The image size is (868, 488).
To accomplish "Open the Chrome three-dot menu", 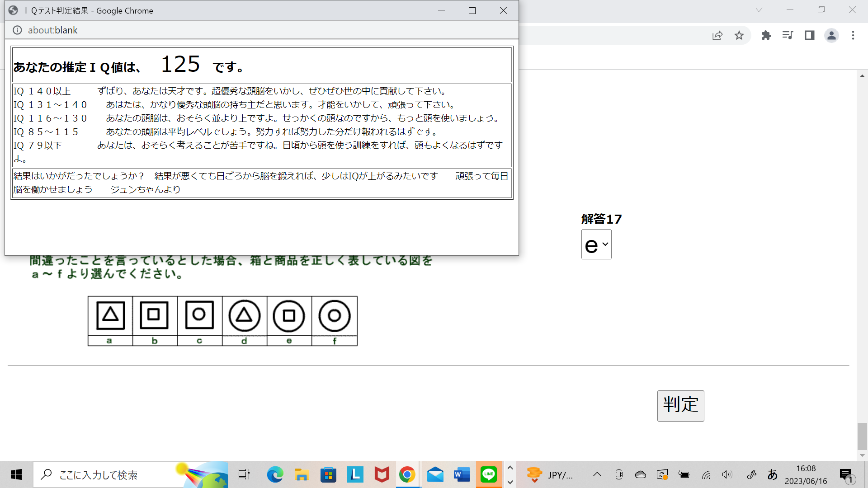I will click(853, 35).
